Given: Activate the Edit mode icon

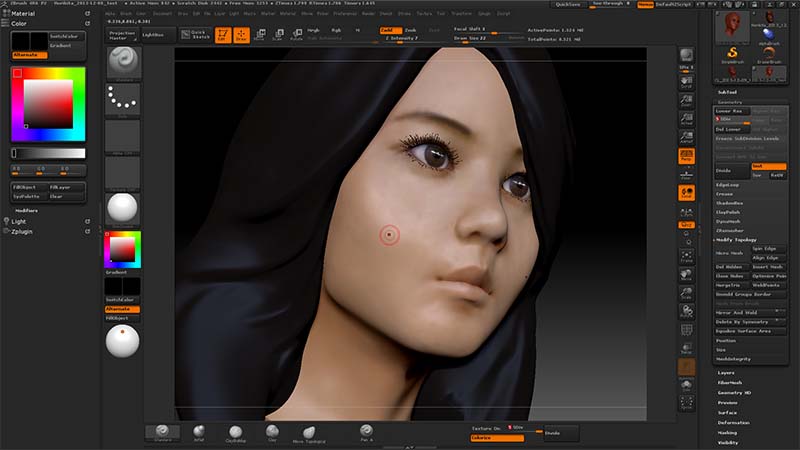Looking at the screenshot, I should (222, 35).
